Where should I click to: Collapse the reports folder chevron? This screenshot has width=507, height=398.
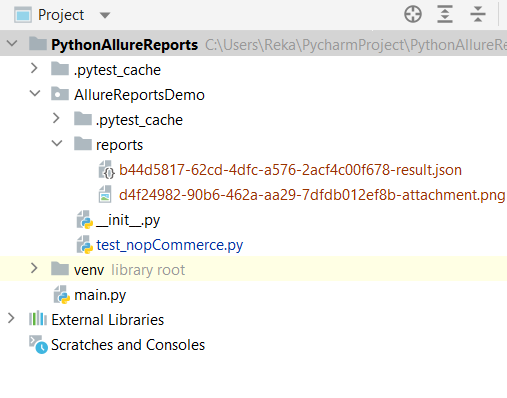[x=57, y=143]
